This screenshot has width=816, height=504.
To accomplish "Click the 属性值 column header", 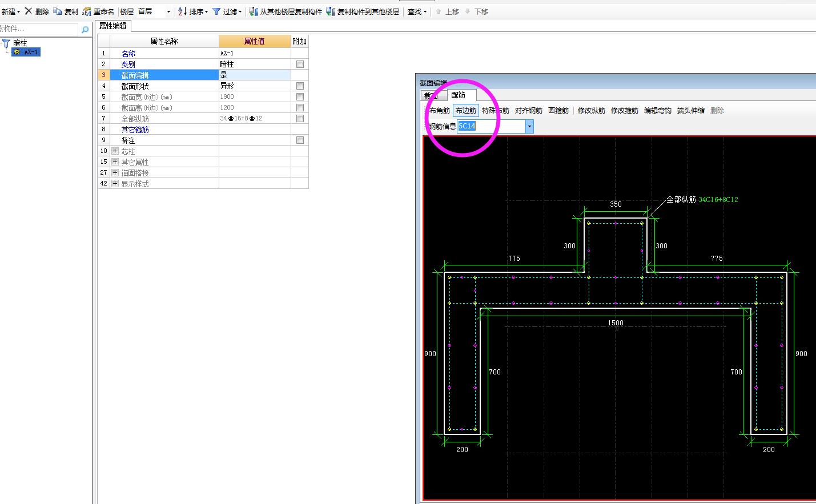I will point(255,41).
